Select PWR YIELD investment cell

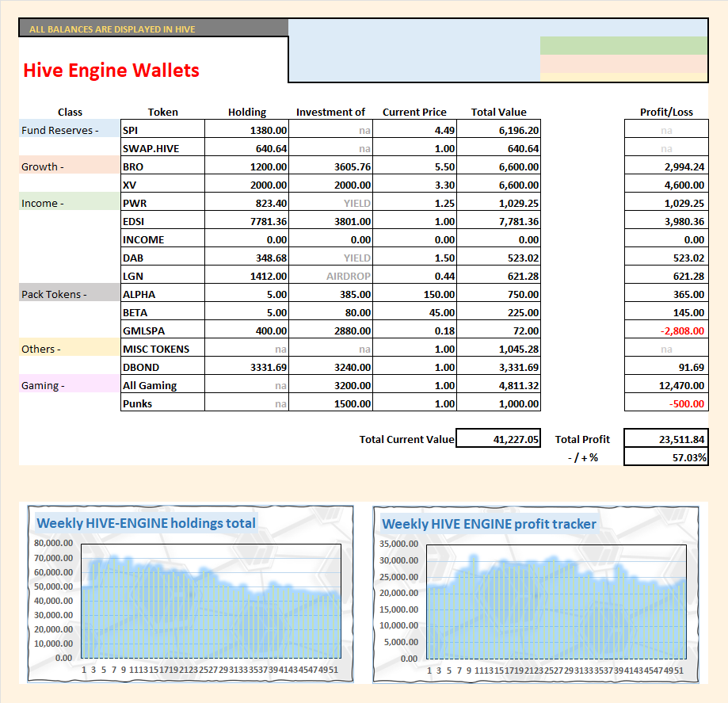(330, 201)
